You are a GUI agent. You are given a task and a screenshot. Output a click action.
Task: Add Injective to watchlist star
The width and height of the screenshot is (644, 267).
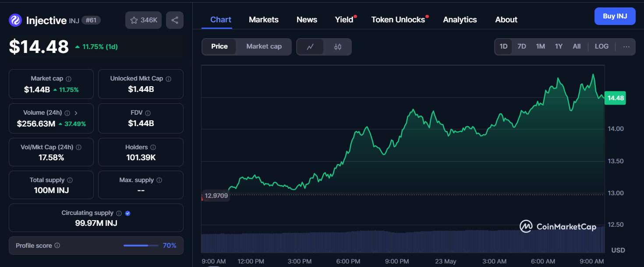134,20
